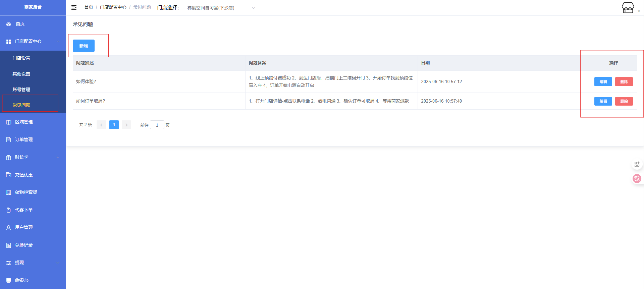The image size is (644, 289).
Task: Edit the 如何体验? question row
Action: click(603, 82)
